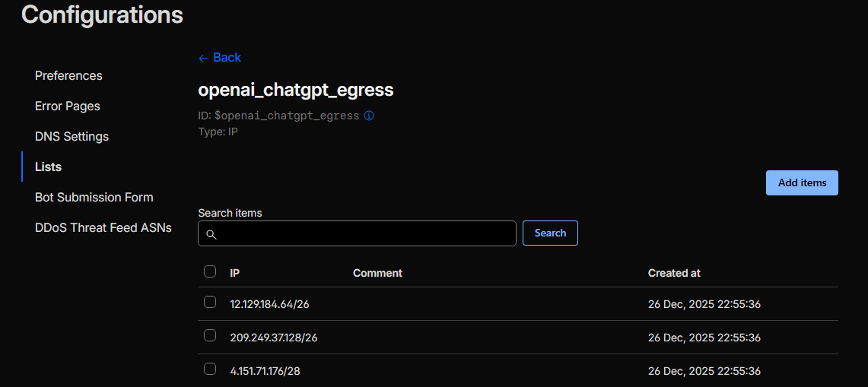Click the IP column header
This screenshot has width=868, height=387.
tap(235, 273)
